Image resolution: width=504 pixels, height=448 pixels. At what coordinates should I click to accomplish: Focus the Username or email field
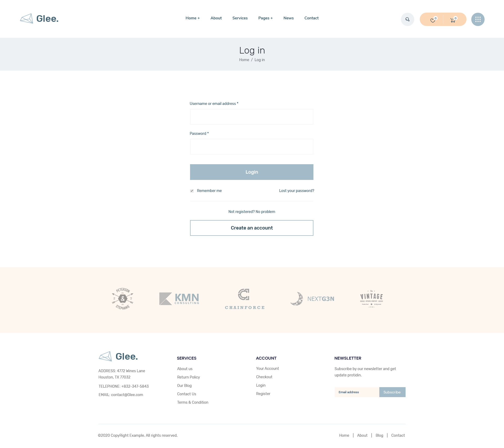[251, 117]
